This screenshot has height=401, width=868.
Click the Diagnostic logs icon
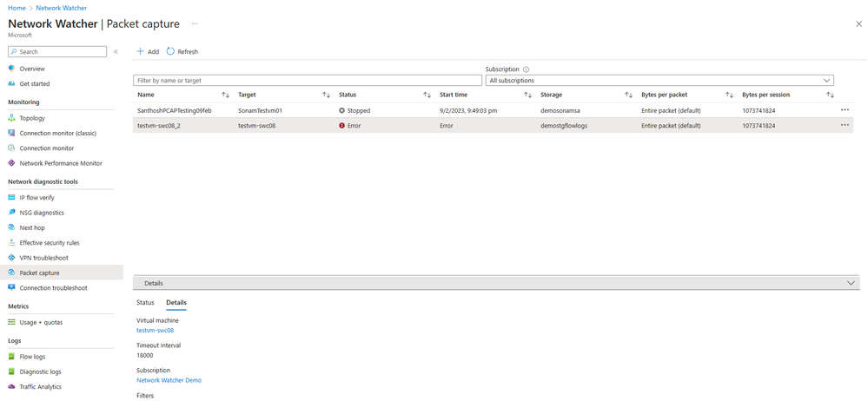click(11, 371)
